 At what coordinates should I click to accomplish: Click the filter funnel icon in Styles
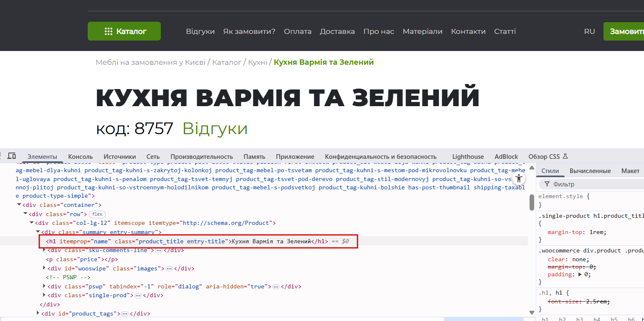coord(547,184)
